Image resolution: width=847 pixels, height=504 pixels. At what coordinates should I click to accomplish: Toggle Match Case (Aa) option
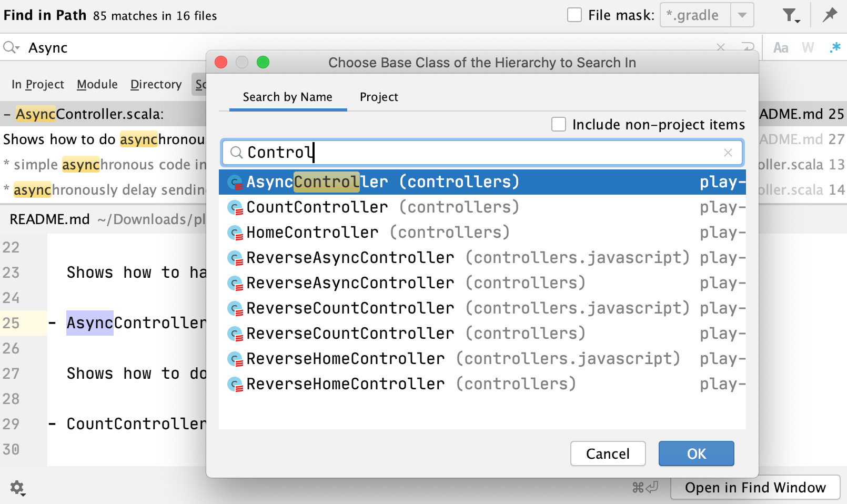781,48
